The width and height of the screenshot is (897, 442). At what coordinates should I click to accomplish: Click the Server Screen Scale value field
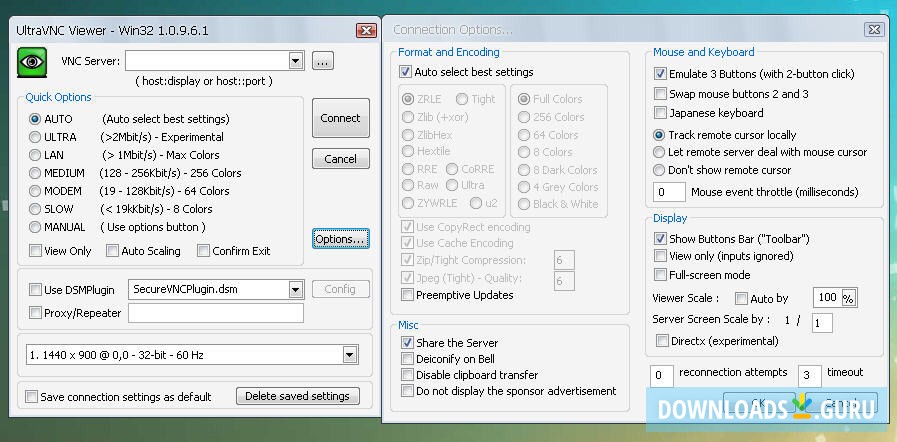point(822,322)
